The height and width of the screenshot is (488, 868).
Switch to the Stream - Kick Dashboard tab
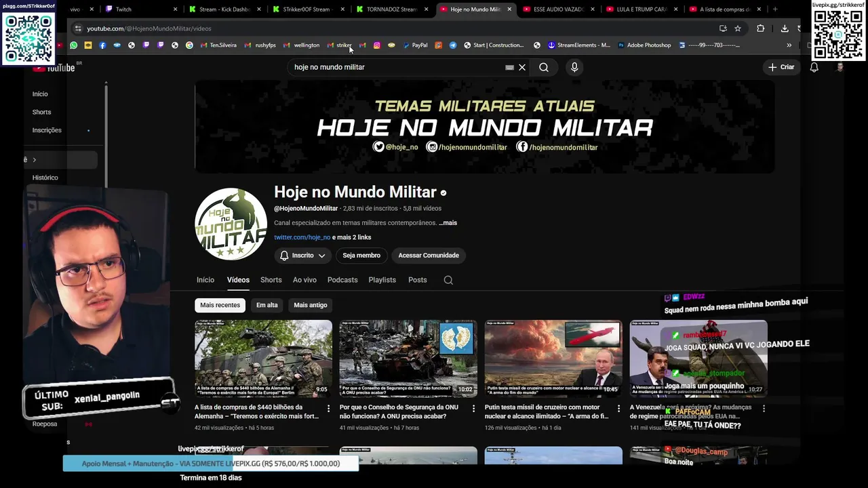pos(225,9)
